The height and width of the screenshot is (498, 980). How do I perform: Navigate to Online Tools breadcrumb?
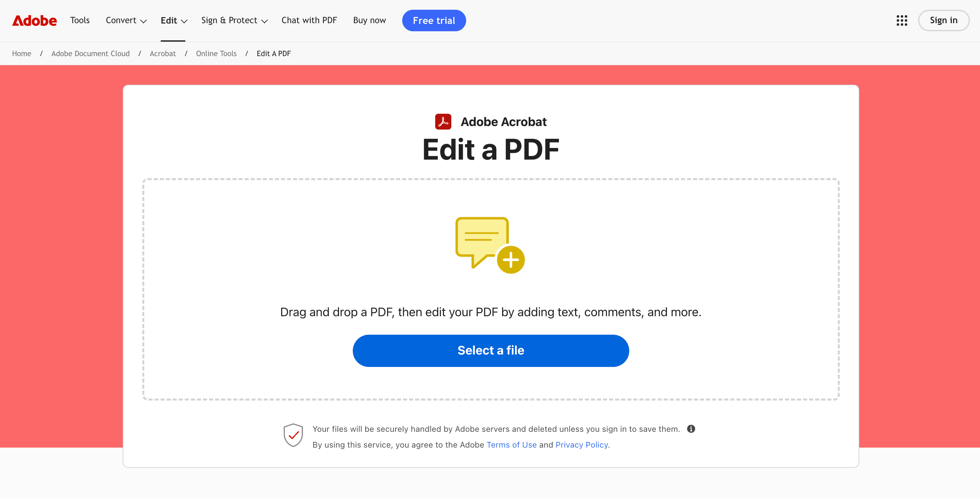[216, 54]
